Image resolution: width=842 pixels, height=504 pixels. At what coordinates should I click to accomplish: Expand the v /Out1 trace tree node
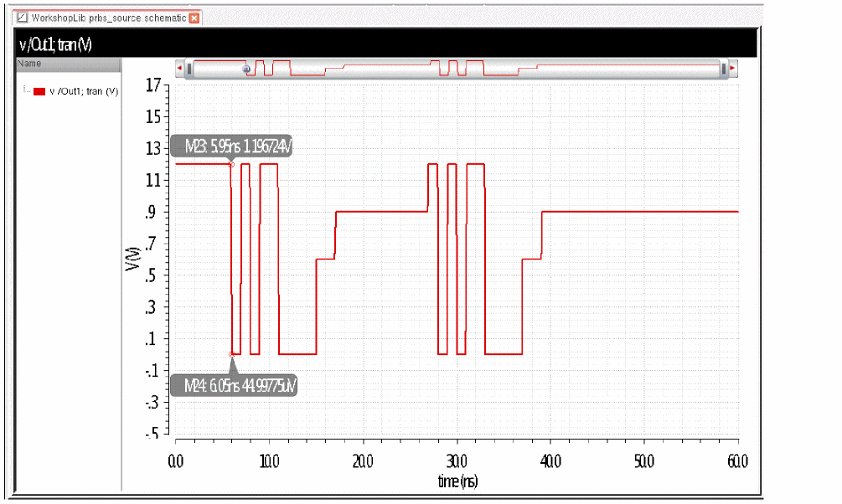[25, 90]
